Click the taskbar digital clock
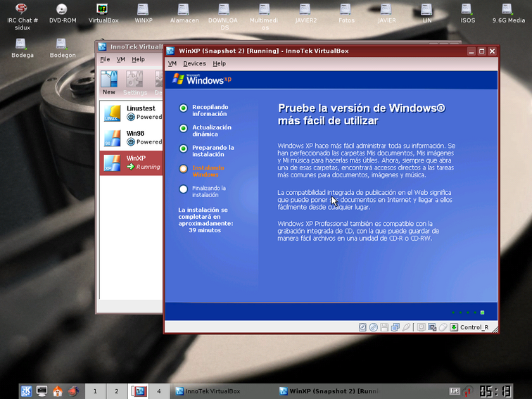 click(495, 391)
